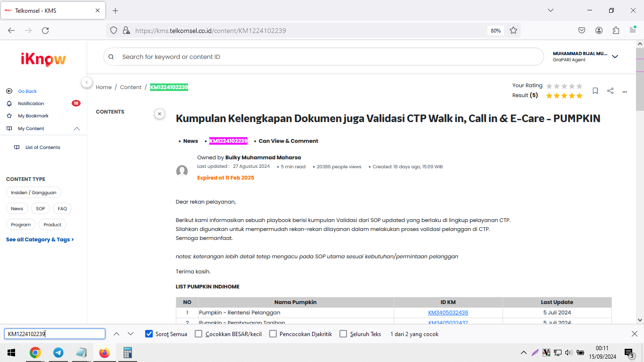
Task: Open a new browser tab
Action: [x=116, y=10]
